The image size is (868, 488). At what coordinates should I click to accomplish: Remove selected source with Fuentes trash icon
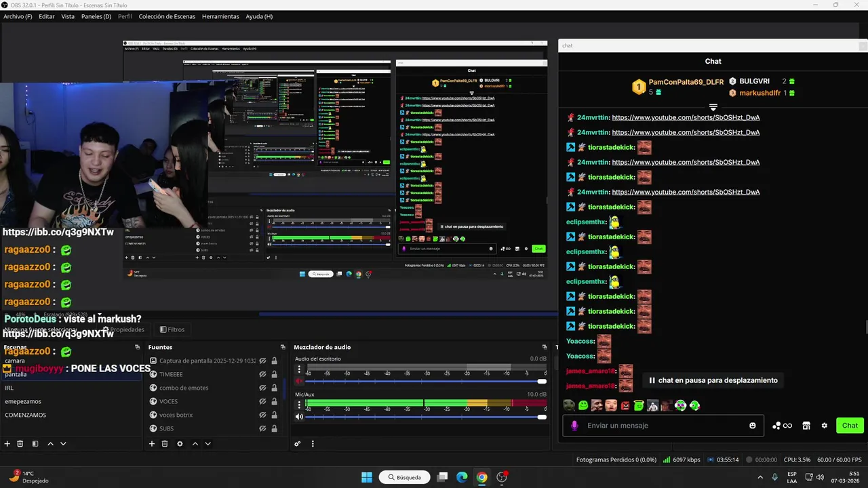pos(165,444)
